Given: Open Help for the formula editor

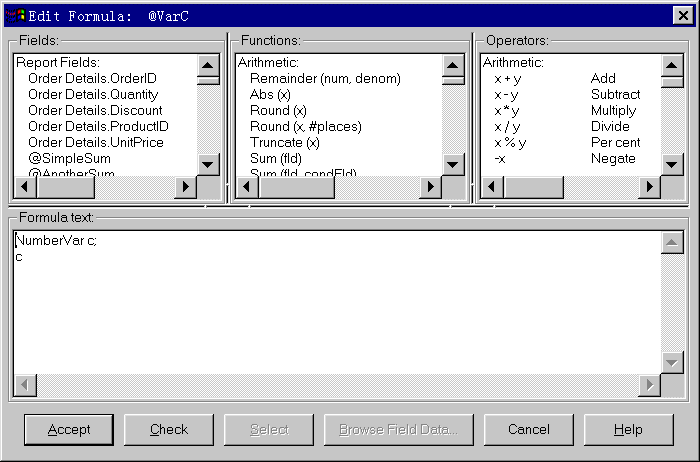Looking at the screenshot, I should pyautogui.click(x=628, y=429).
